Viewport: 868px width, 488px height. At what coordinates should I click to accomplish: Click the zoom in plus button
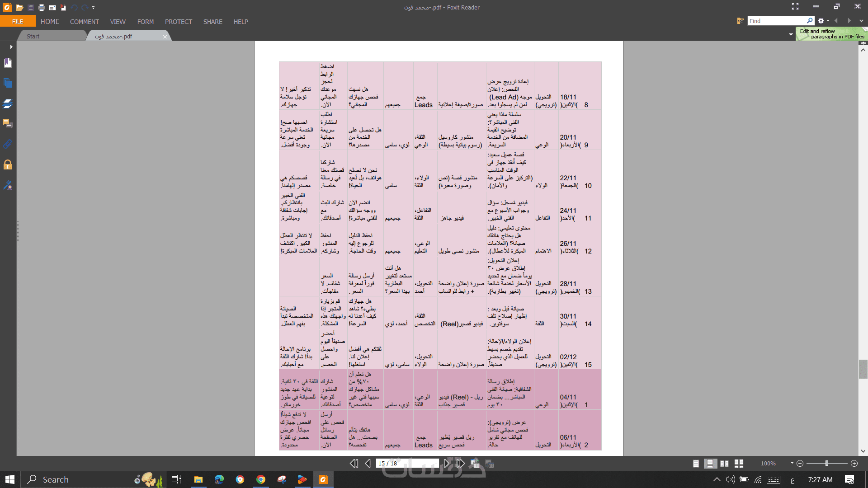[854, 463]
